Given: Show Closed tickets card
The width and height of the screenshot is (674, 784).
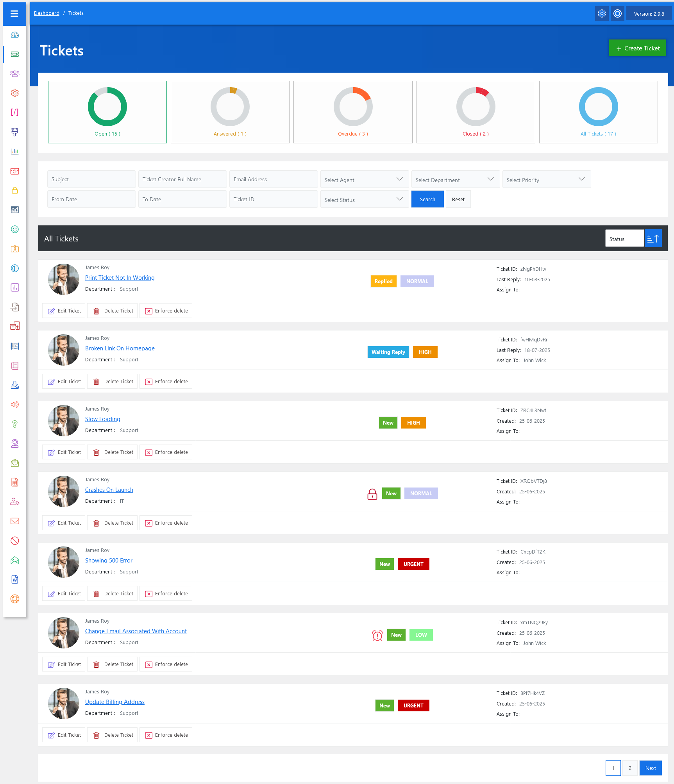Looking at the screenshot, I should (x=476, y=112).
